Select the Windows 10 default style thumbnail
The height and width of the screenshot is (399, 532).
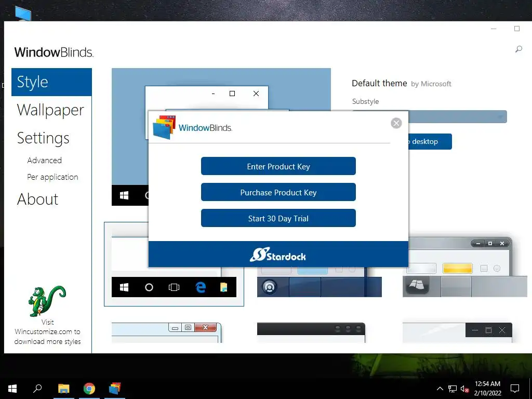174,264
